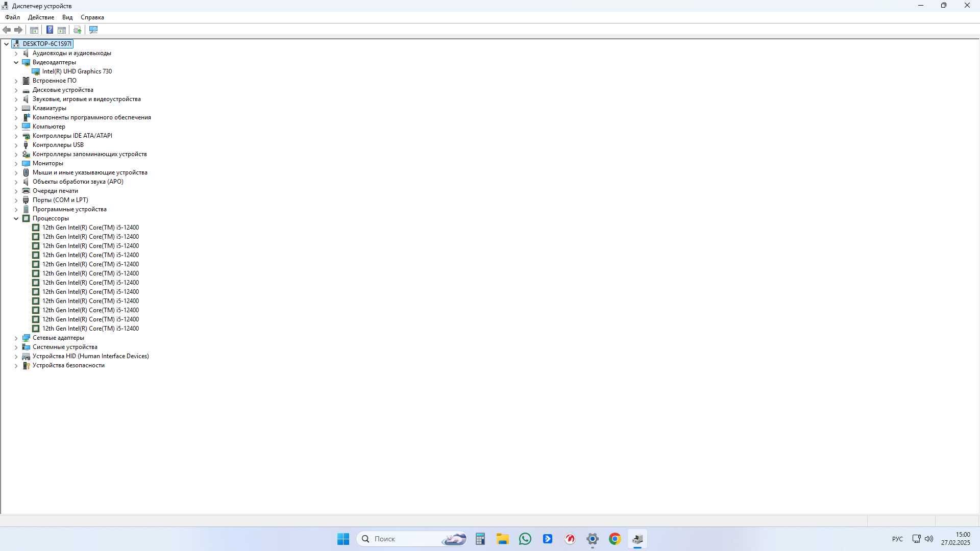Image resolution: width=980 pixels, height=551 pixels.
Task: Open Calculator from the taskbar
Action: (480, 539)
